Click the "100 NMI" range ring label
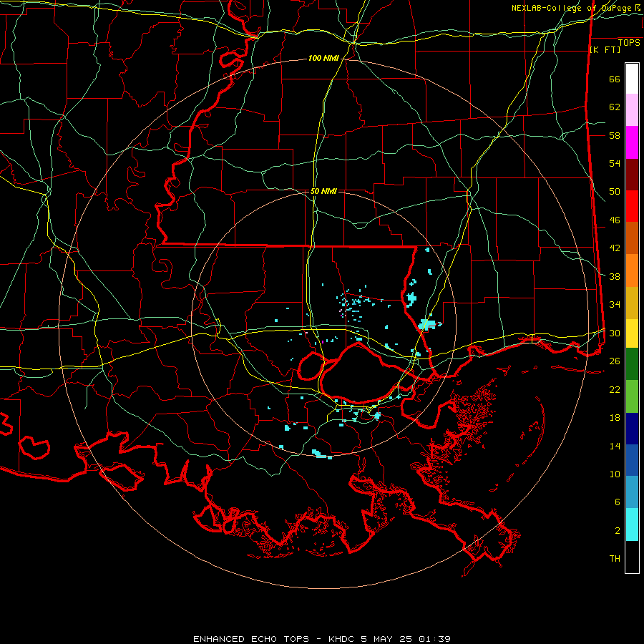 tap(323, 59)
